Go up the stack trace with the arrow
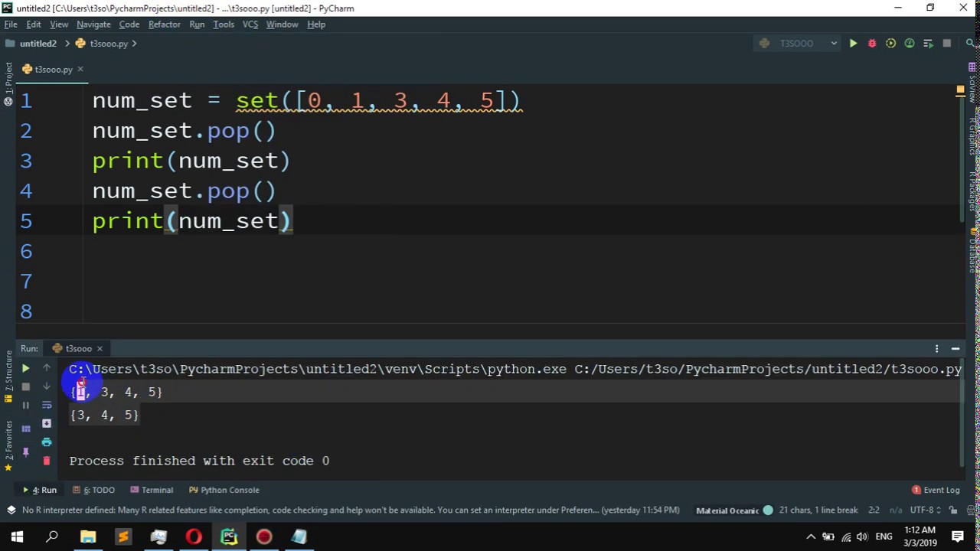Screen dimensions: 980x551 click(x=47, y=368)
